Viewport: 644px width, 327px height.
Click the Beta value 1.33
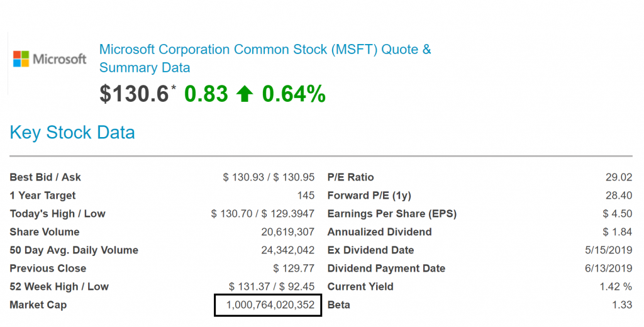(x=621, y=305)
